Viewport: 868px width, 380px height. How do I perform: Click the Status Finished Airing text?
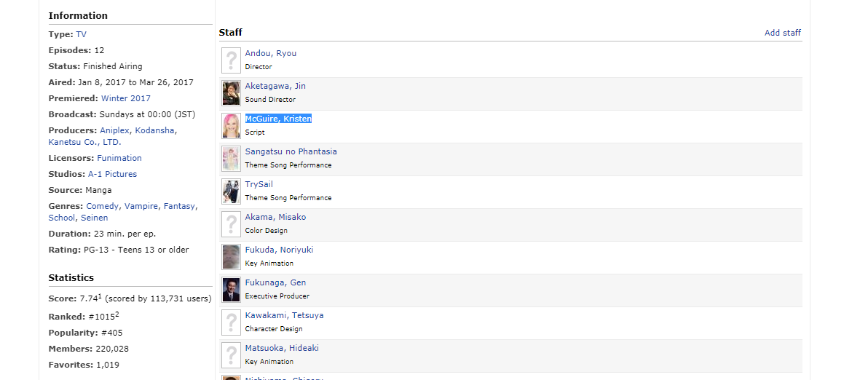(x=113, y=66)
